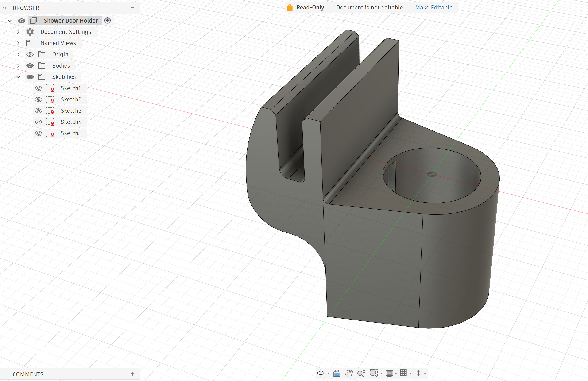The image size is (588, 381).
Task: Open the Grid and Snaps dropdown arrow
Action: pos(410,373)
